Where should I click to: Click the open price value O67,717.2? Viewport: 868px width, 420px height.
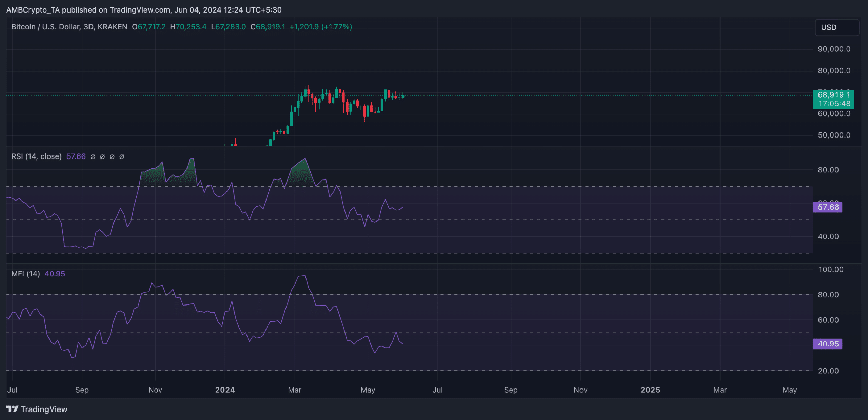click(x=149, y=27)
